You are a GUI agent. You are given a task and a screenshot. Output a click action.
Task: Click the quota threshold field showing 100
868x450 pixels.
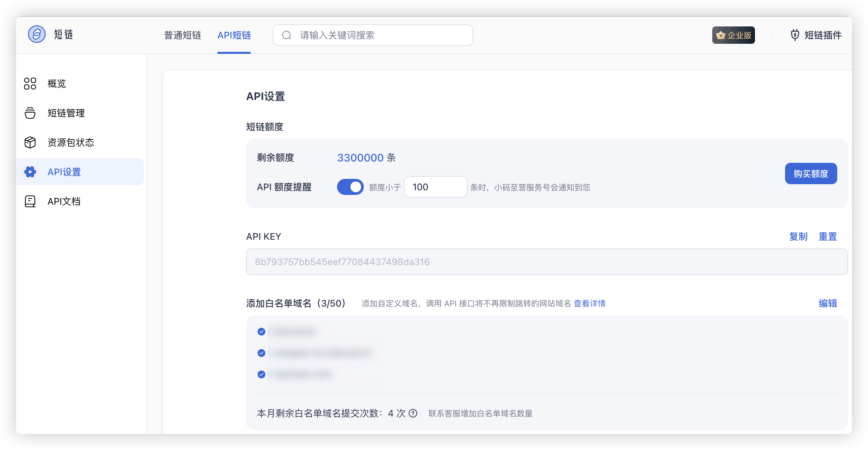[x=435, y=187]
